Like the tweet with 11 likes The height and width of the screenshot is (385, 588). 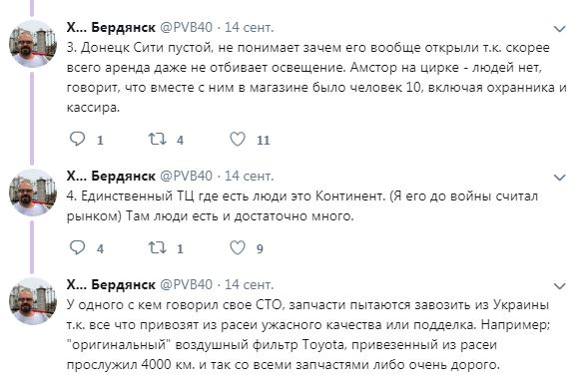coord(238,139)
